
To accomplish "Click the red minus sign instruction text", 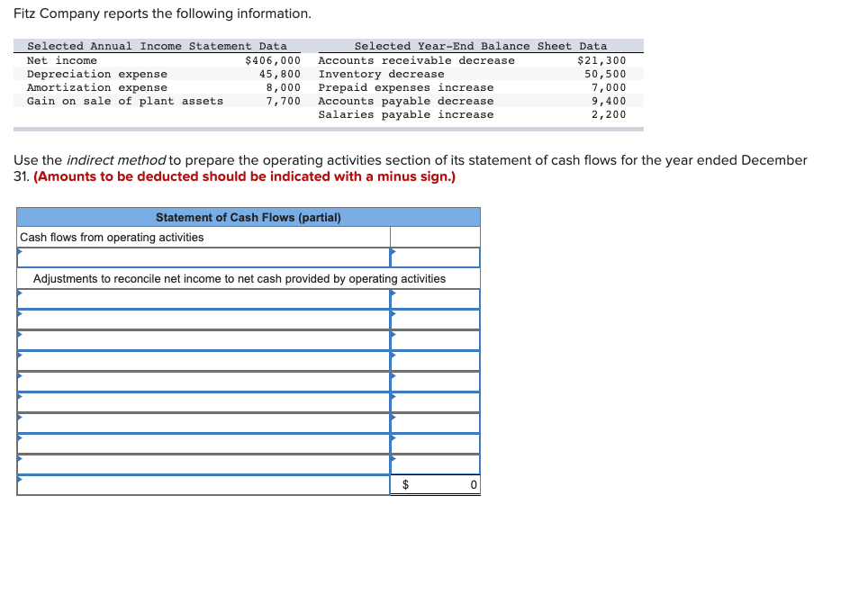I will (245, 176).
